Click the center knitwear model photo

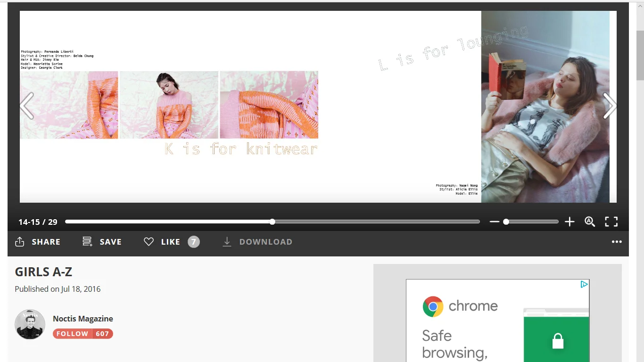pyautogui.click(x=169, y=105)
